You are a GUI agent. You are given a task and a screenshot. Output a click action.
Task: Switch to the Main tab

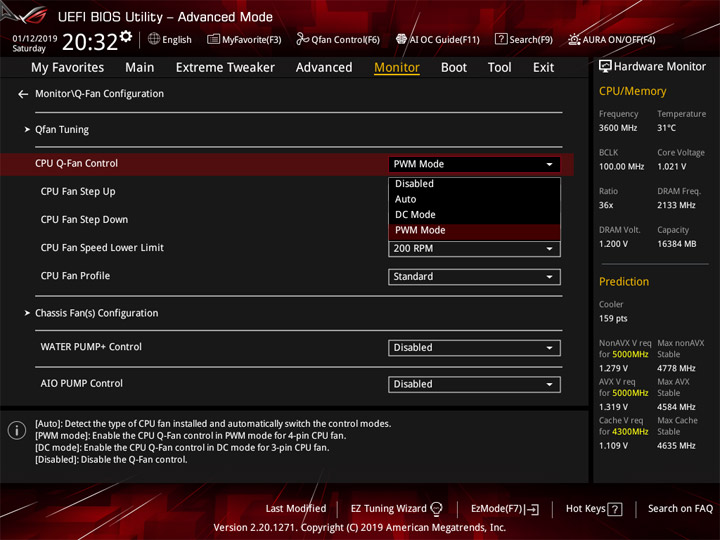[x=140, y=68]
